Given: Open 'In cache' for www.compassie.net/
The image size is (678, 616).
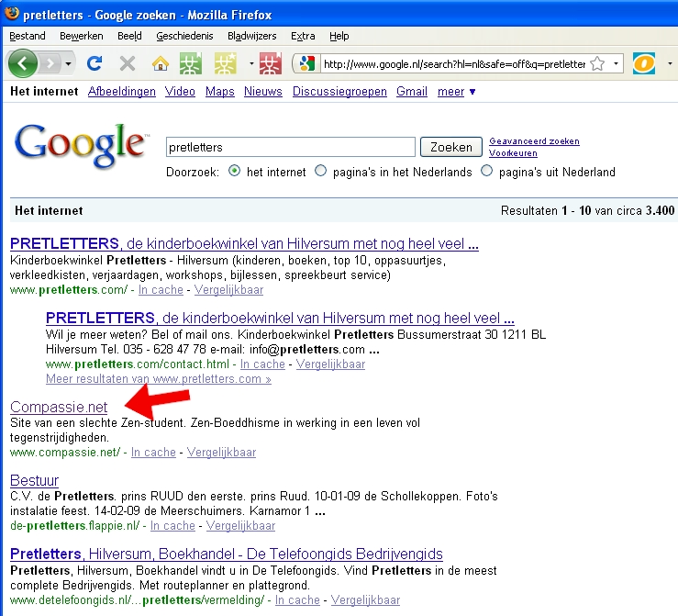Looking at the screenshot, I should tap(153, 452).
